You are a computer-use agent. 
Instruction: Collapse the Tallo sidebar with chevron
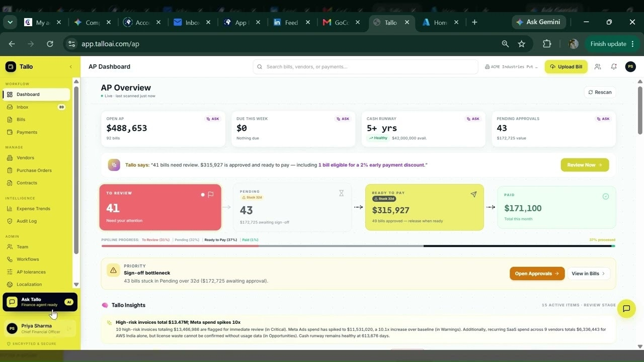(x=70, y=67)
